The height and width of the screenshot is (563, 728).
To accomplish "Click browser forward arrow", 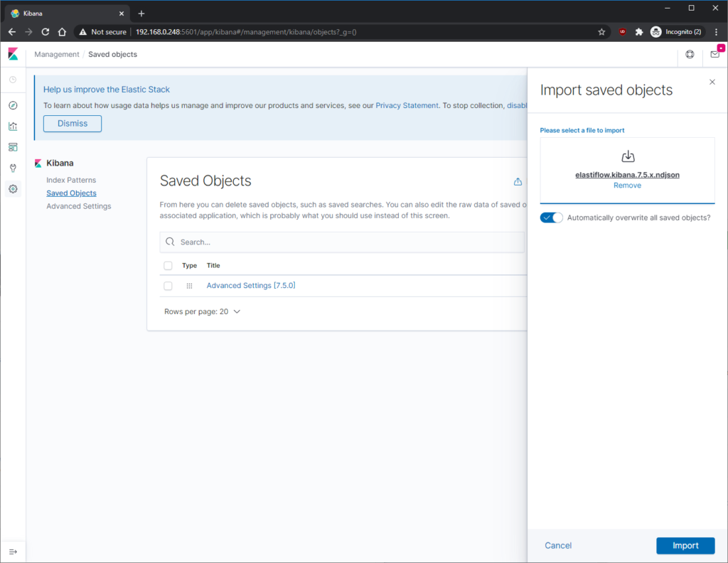I will pyautogui.click(x=28, y=32).
